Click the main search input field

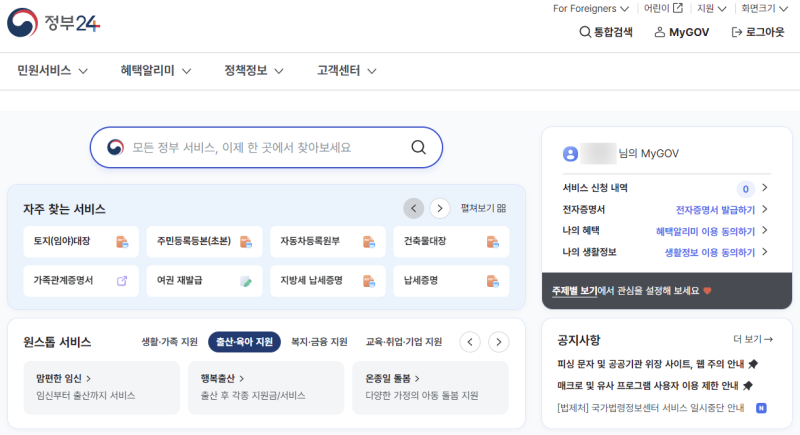[266, 147]
